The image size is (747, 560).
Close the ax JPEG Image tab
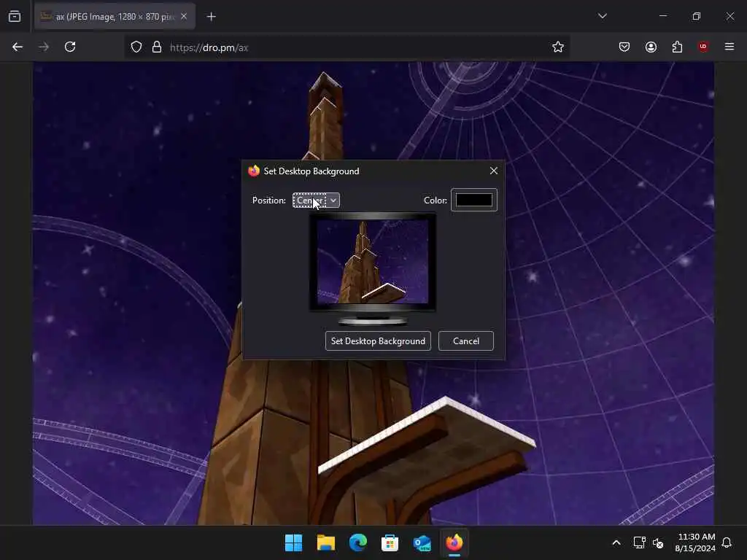184,17
